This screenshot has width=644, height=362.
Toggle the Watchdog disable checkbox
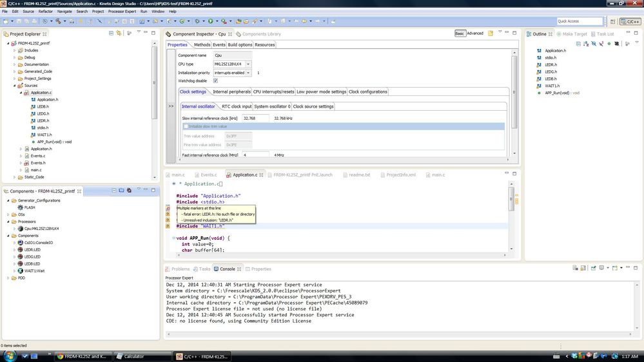click(x=215, y=81)
